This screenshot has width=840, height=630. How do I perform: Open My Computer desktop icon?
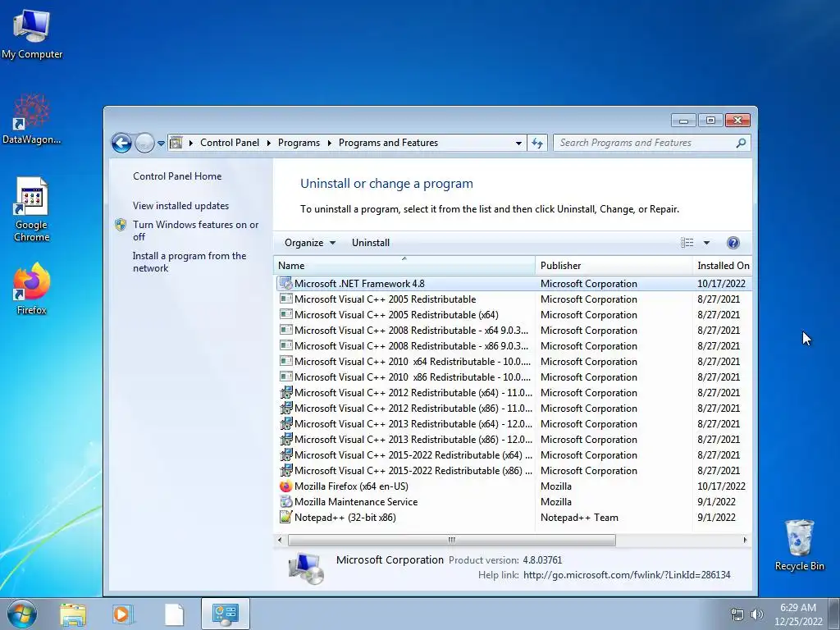click(x=32, y=33)
